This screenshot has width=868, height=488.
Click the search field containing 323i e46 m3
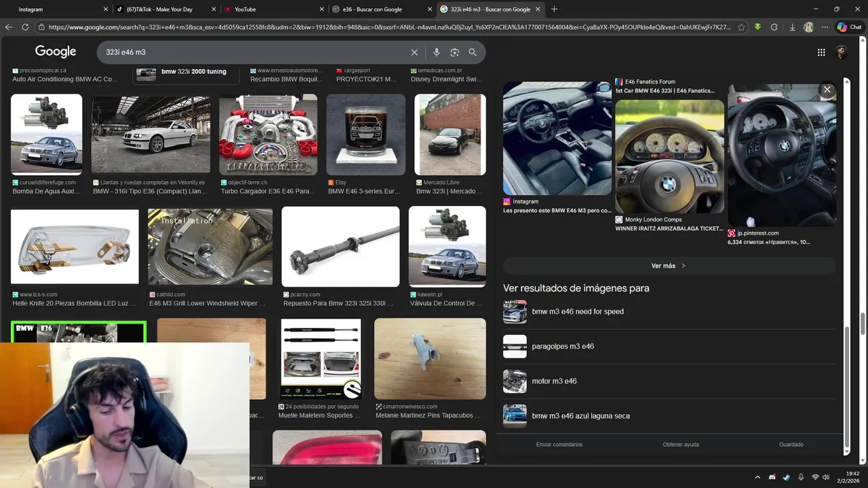pos(254,52)
